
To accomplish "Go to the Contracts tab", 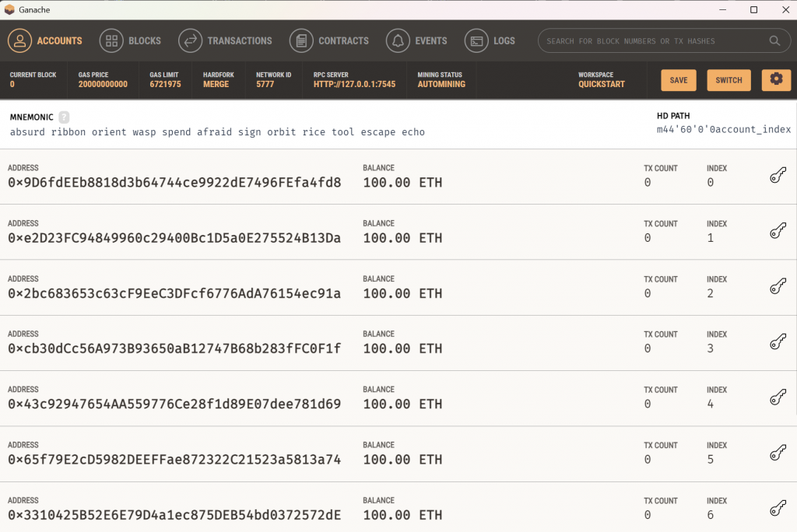I will pyautogui.click(x=329, y=40).
